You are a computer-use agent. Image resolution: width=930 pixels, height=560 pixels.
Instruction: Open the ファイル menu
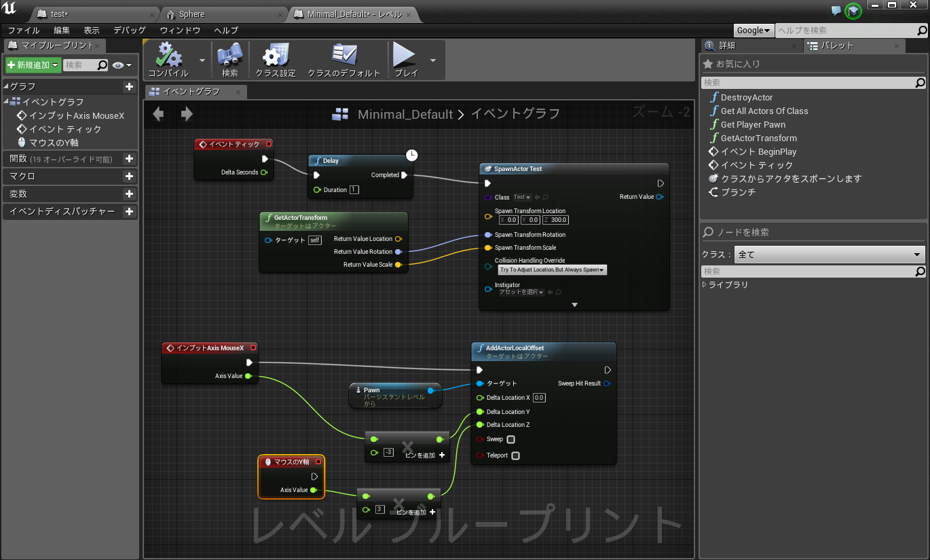[24, 31]
